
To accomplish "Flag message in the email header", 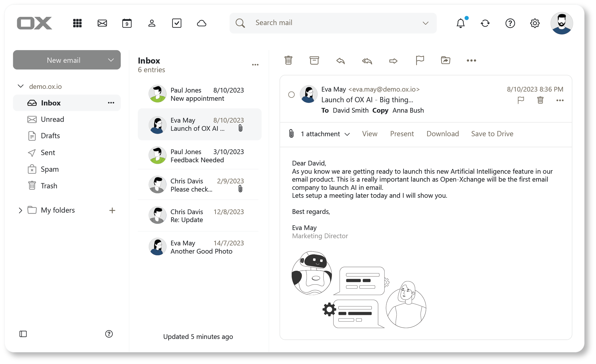I will pos(521,100).
